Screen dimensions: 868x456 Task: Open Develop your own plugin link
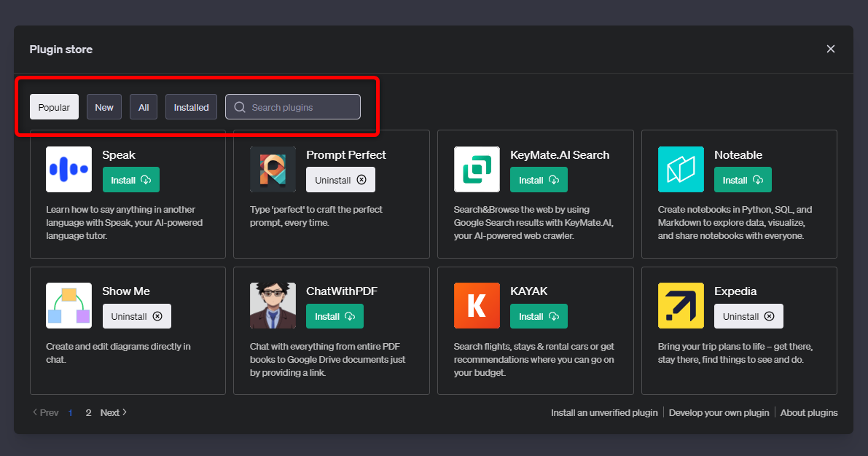pos(719,413)
